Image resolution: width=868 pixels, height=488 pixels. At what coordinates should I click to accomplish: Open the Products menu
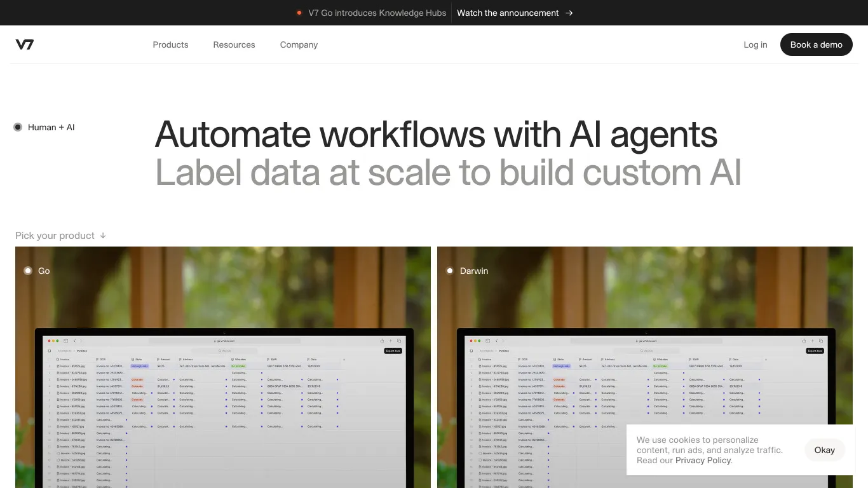coord(170,44)
